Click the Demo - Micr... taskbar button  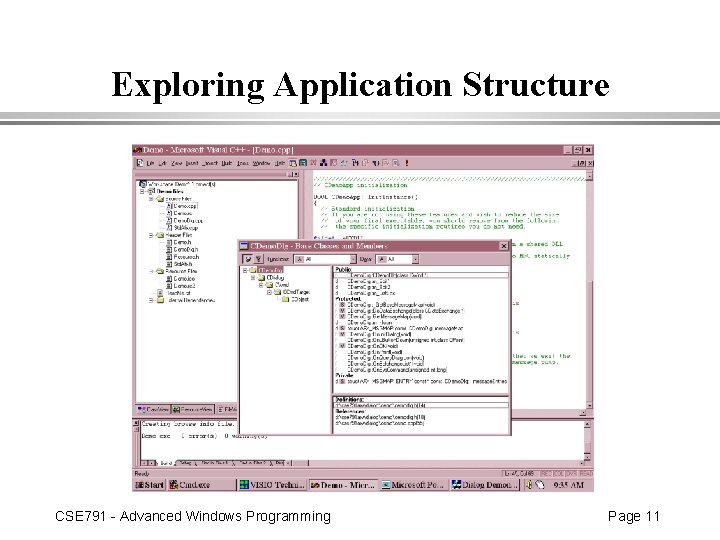tap(343, 485)
